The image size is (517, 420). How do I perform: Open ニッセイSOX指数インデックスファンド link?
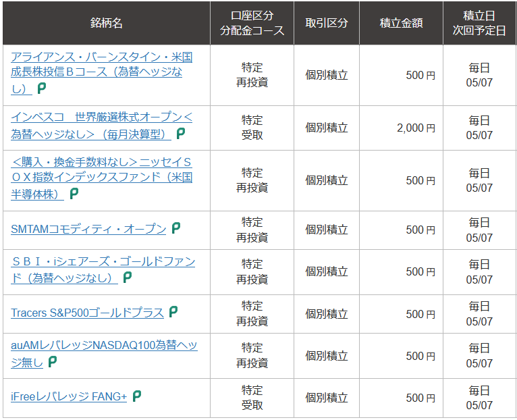[101, 178]
